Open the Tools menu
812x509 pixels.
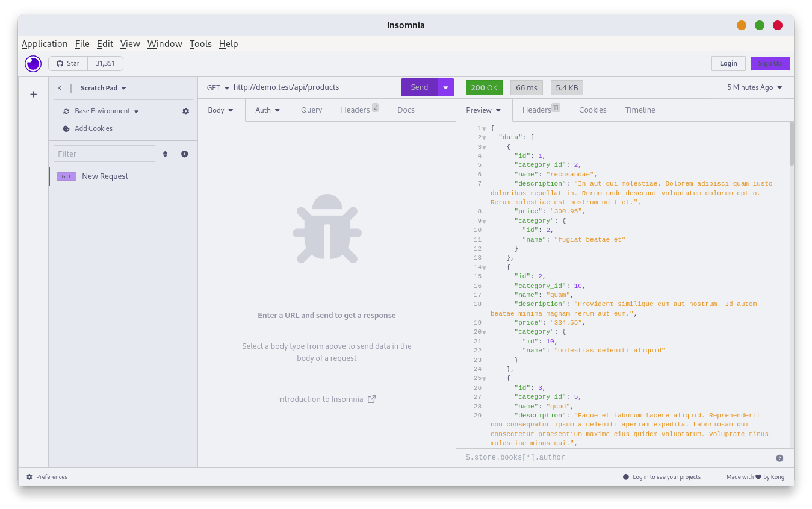click(x=200, y=44)
